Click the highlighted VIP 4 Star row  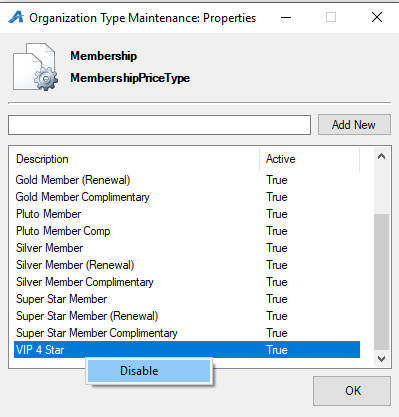click(187, 350)
